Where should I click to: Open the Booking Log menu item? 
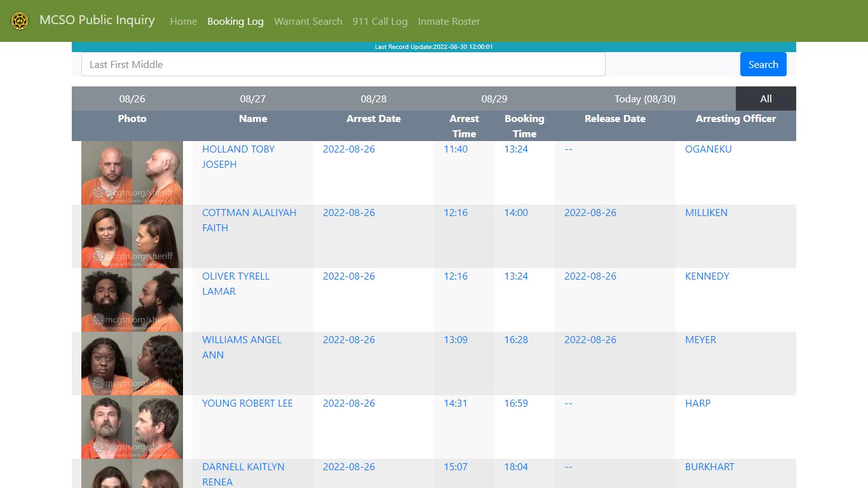pyautogui.click(x=235, y=21)
